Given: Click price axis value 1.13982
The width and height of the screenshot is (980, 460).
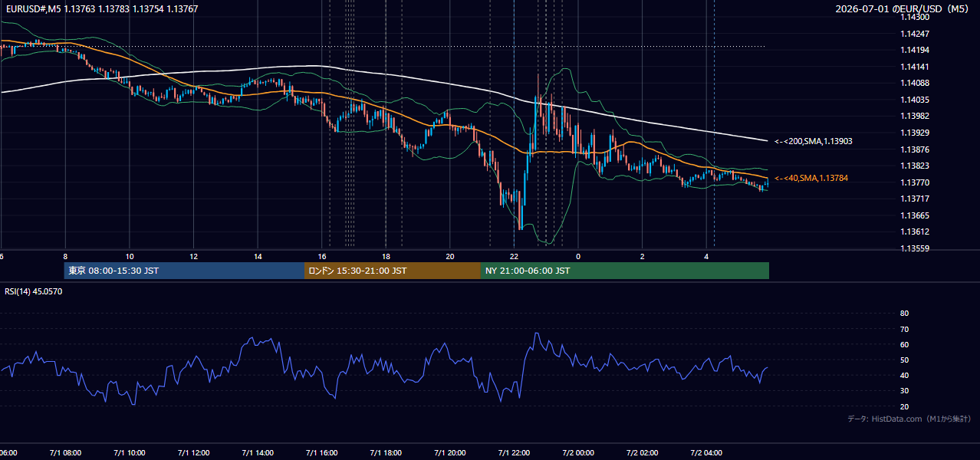Looking at the screenshot, I should pos(916,116).
